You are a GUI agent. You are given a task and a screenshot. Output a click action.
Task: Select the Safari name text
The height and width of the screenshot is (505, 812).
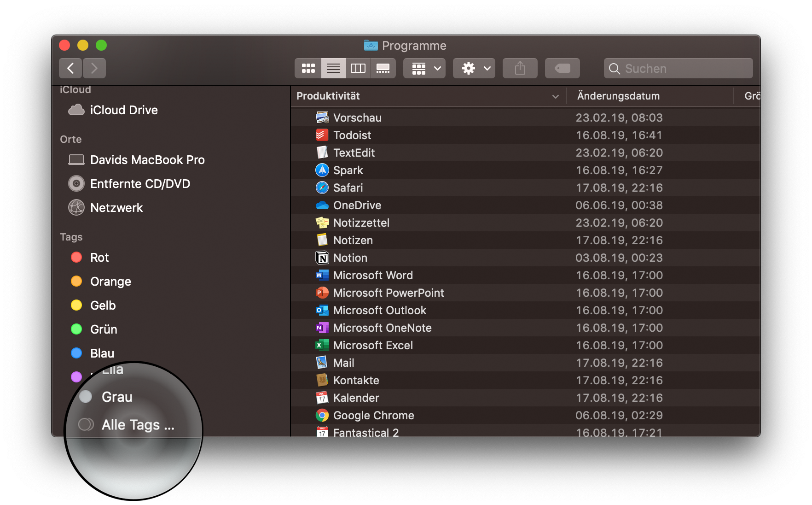(348, 188)
